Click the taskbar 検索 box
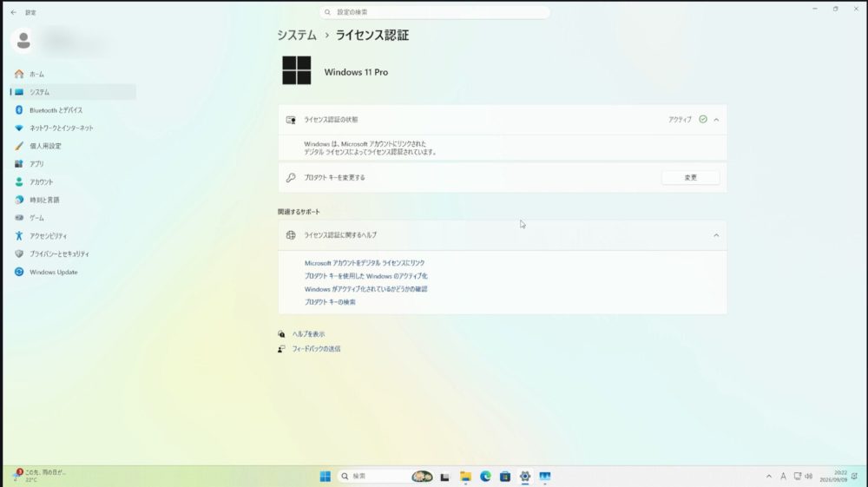The image size is (868, 487). [x=385, y=476]
